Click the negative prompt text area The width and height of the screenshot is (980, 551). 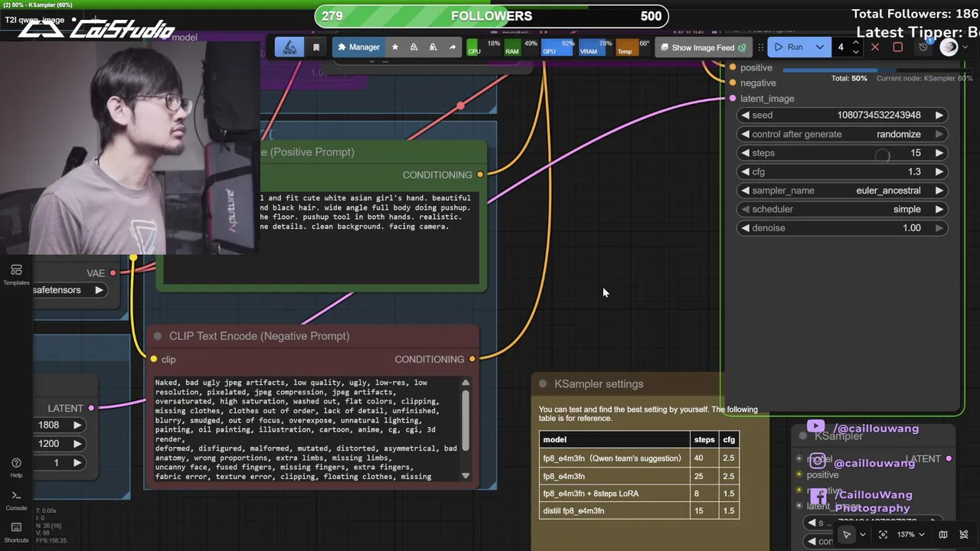(306, 429)
